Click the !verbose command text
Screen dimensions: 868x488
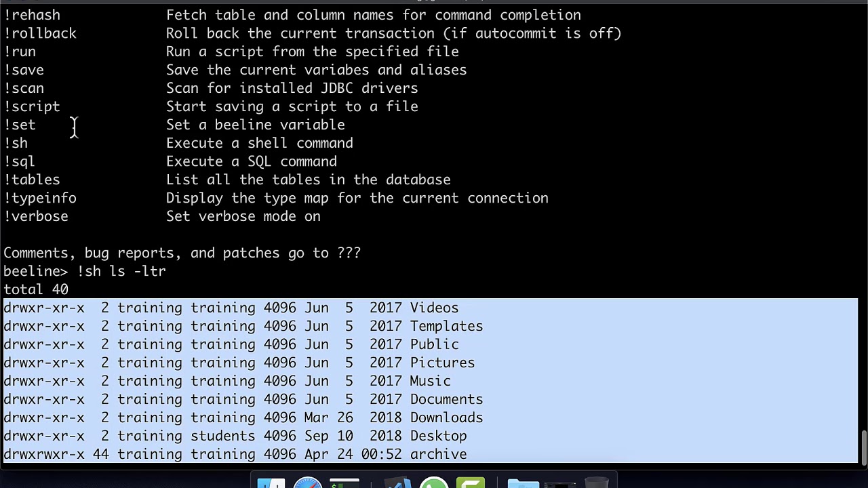36,216
